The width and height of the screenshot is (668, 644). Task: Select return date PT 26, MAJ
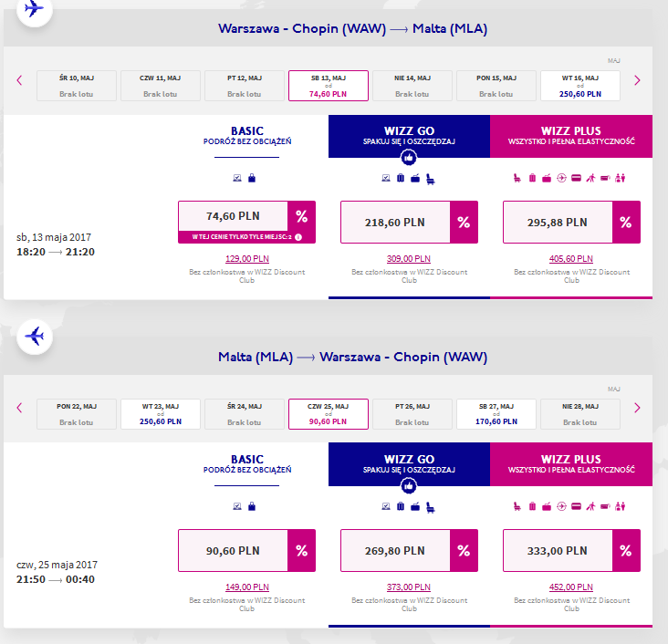[x=412, y=414]
